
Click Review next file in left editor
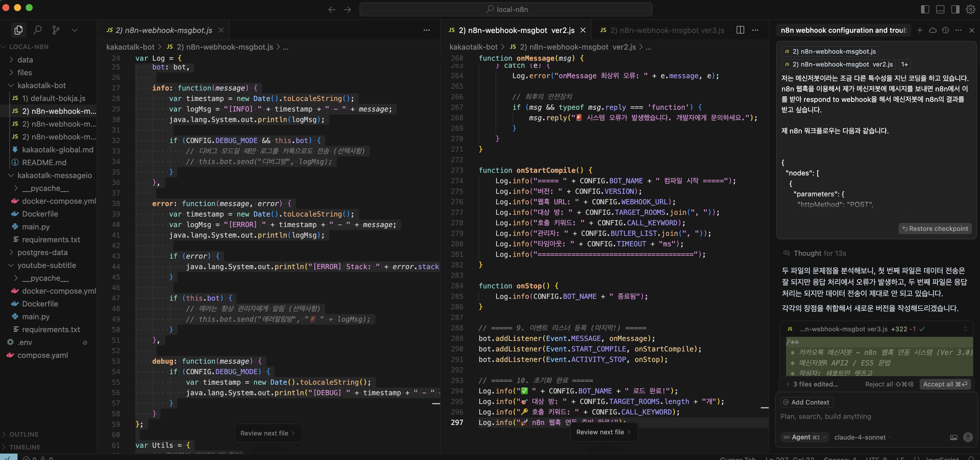click(x=268, y=433)
